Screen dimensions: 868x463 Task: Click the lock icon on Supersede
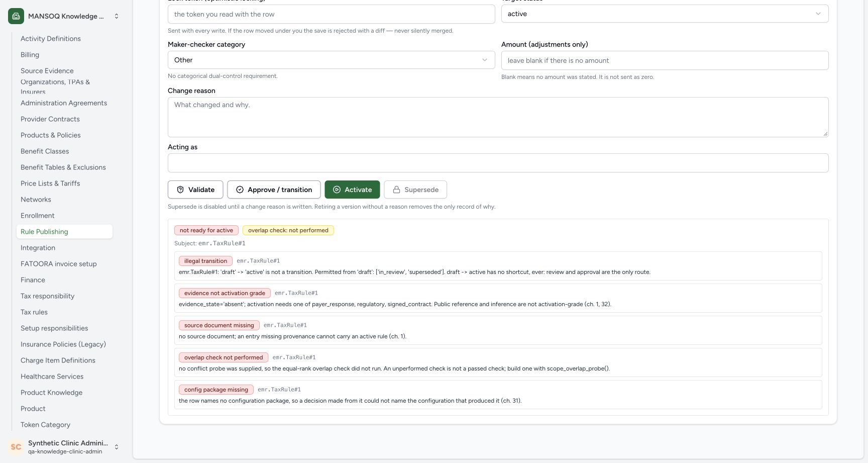point(396,190)
